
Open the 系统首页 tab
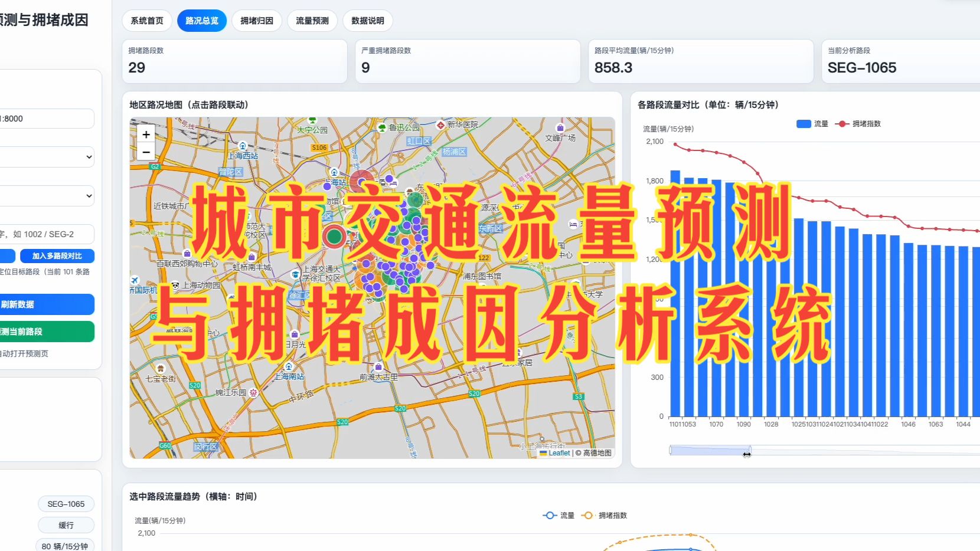click(x=147, y=21)
